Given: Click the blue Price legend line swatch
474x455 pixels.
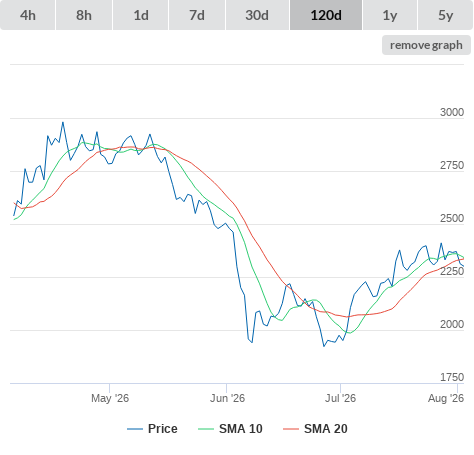Looking at the screenshot, I should tap(135, 429).
